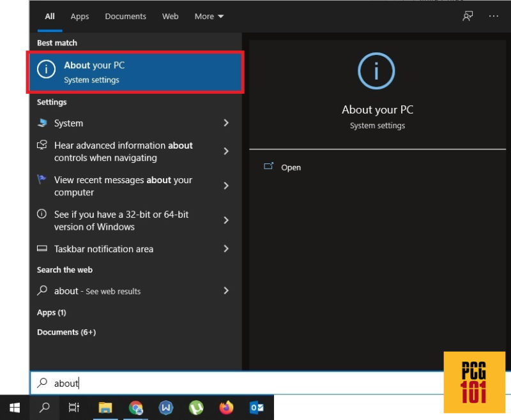Launch Google Chrome from the taskbar
Screen dimensions: 511x420
135,407
